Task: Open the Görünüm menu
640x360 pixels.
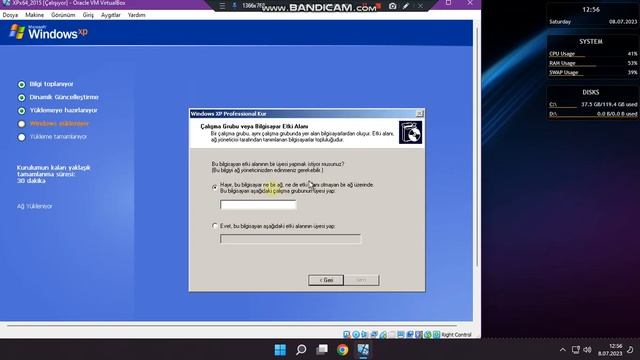Action: tap(63, 15)
